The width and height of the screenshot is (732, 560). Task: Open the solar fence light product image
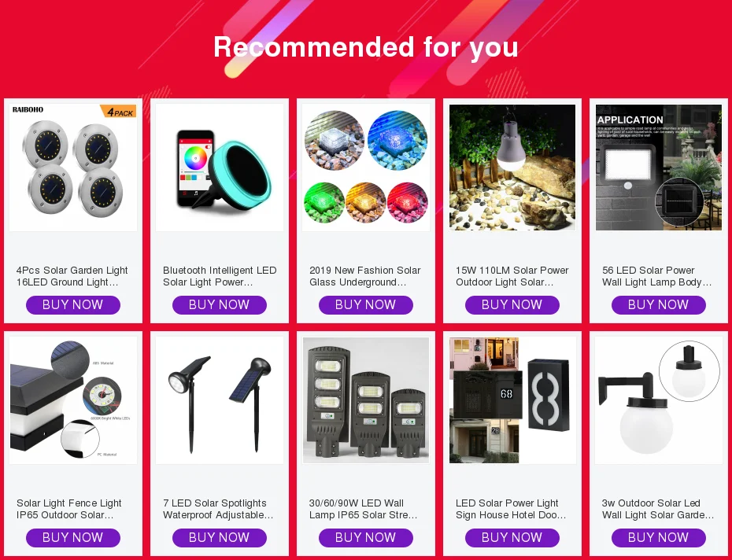click(x=73, y=400)
